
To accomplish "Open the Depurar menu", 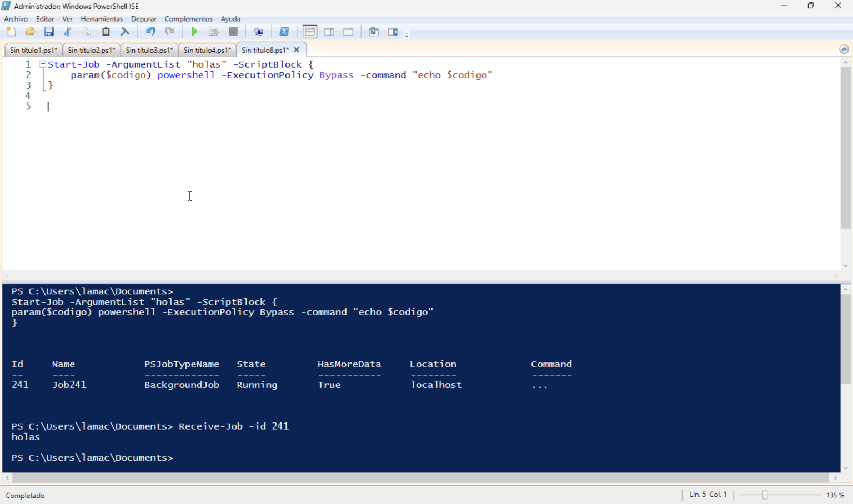I will (144, 18).
